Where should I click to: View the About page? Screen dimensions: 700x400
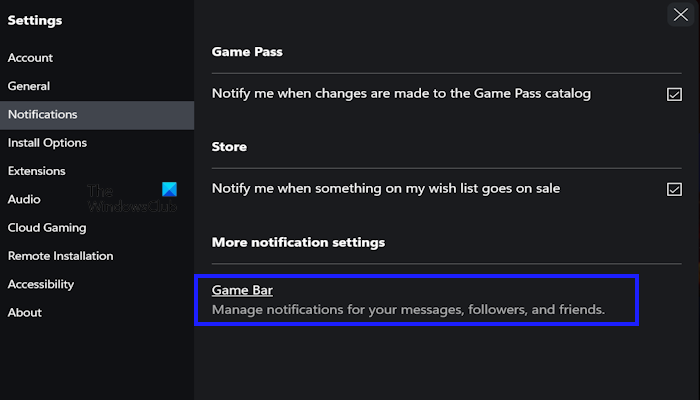coord(25,312)
